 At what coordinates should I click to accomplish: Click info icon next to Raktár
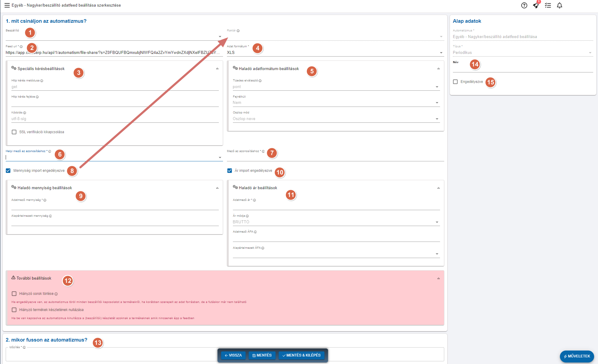[x=238, y=31]
